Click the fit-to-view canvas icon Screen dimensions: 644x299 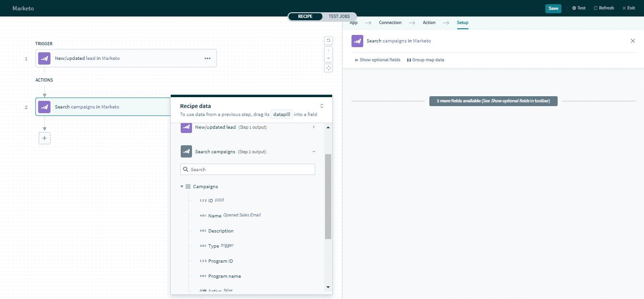[329, 68]
